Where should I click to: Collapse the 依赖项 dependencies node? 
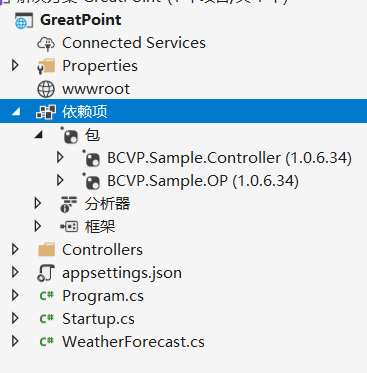(16, 112)
